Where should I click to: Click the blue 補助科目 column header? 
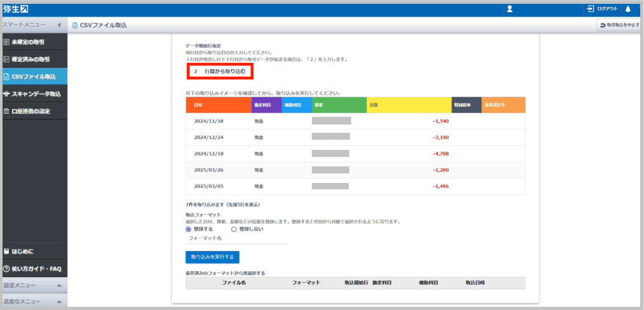coord(297,105)
